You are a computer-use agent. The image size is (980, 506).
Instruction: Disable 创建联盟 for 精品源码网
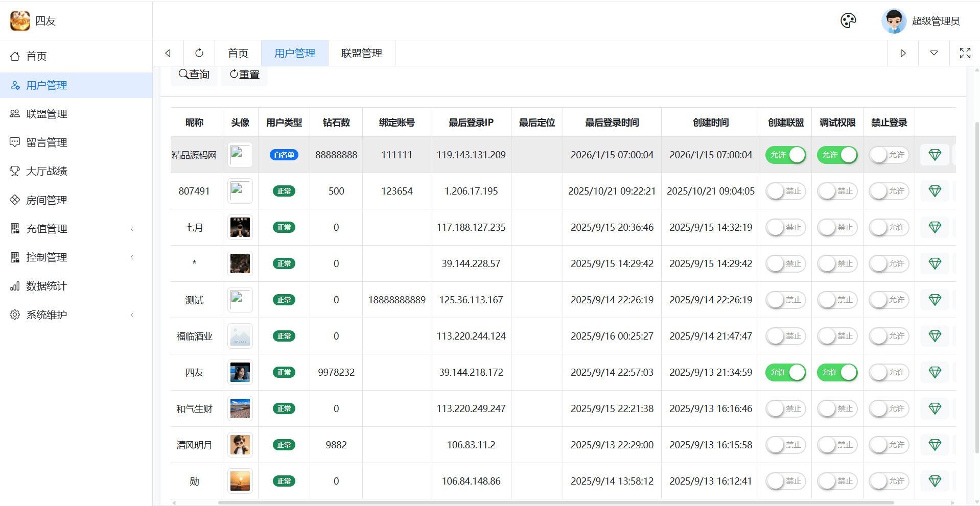[785, 155]
